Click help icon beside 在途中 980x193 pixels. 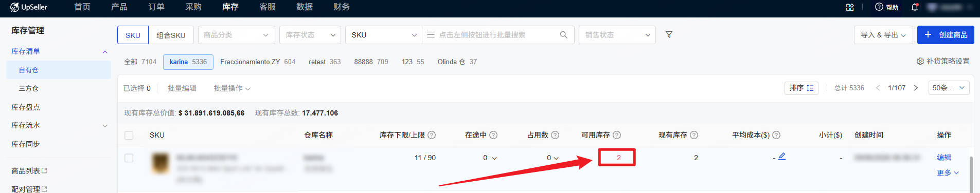point(493,135)
